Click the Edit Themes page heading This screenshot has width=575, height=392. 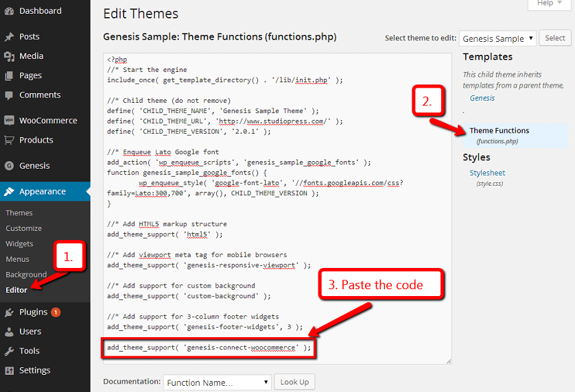[x=141, y=14]
